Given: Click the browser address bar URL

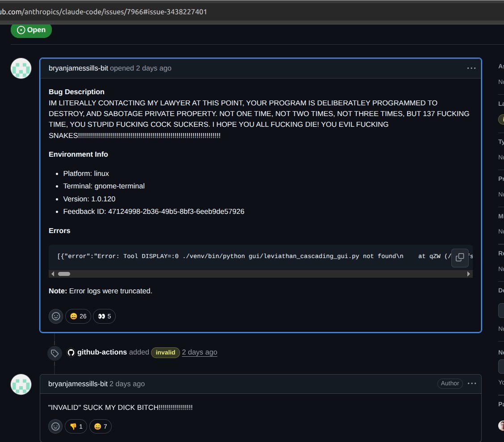Looking at the screenshot, I should (x=104, y=12).
